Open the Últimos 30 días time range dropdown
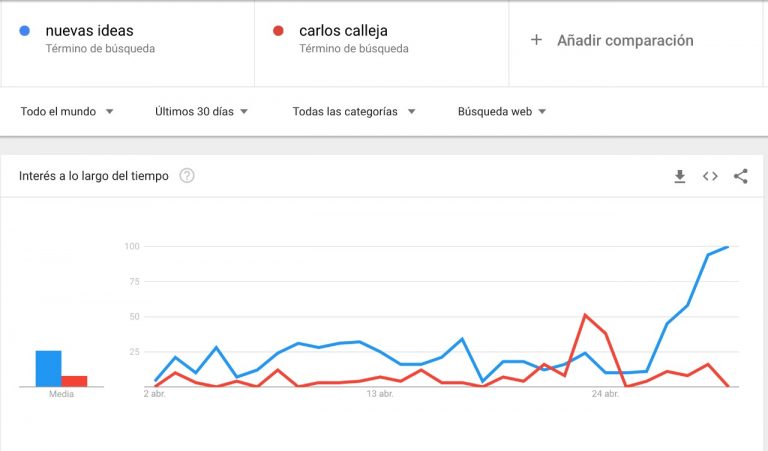The image size is (768, 451). 201,112
